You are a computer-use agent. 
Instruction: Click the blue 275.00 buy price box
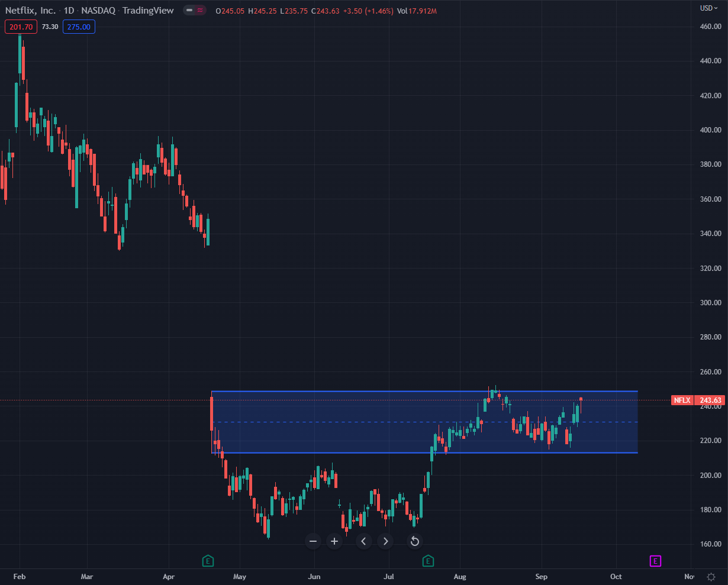click(79, 27)
